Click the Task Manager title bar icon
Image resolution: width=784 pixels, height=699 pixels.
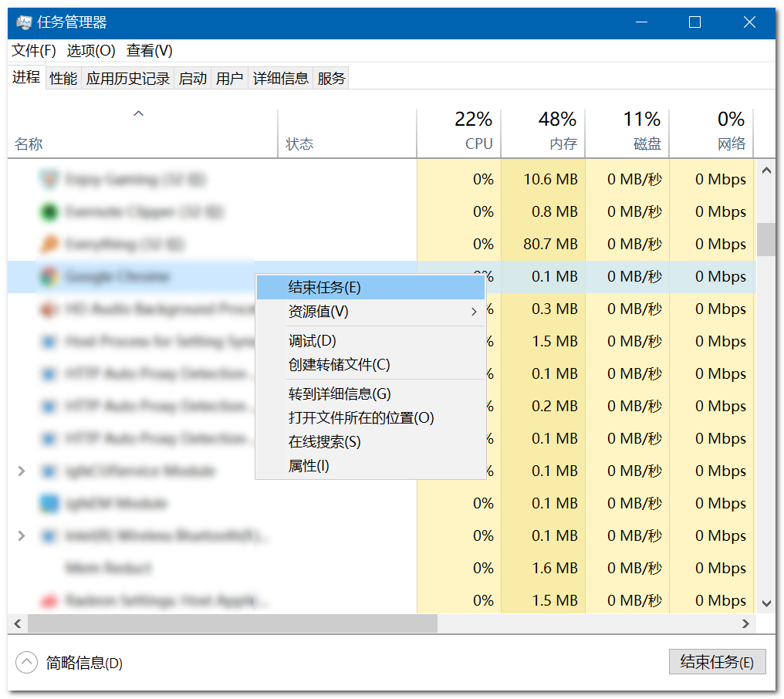(24, 22)
